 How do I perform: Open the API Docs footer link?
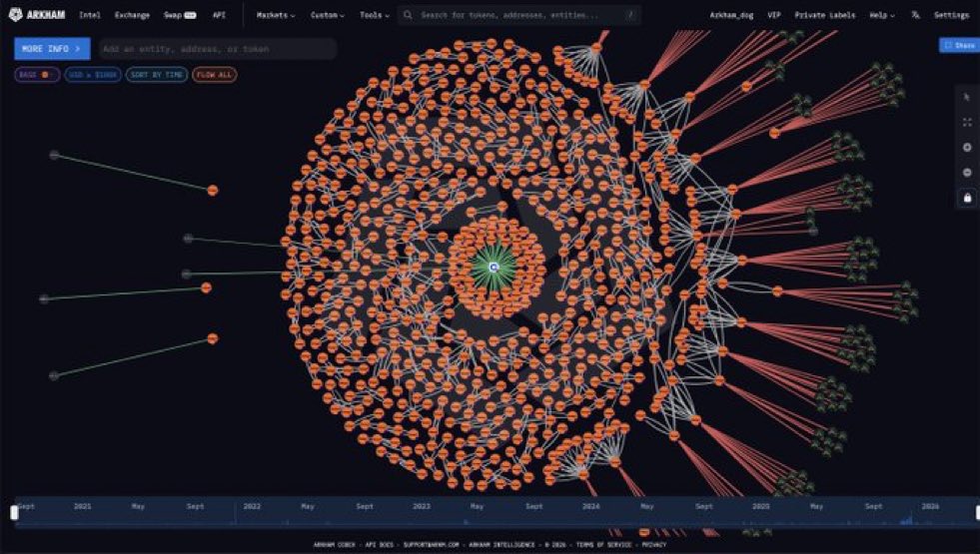coord(381,545)
